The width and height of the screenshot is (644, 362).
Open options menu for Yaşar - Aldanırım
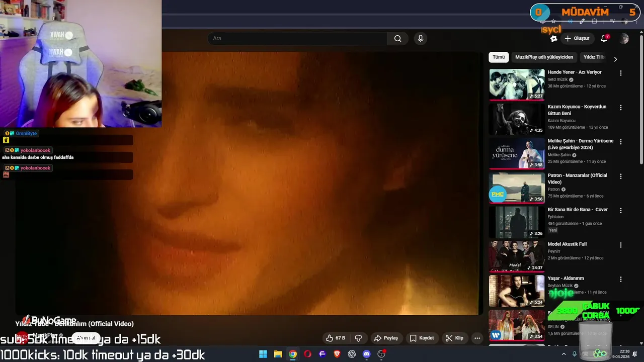tap(620, 280)
